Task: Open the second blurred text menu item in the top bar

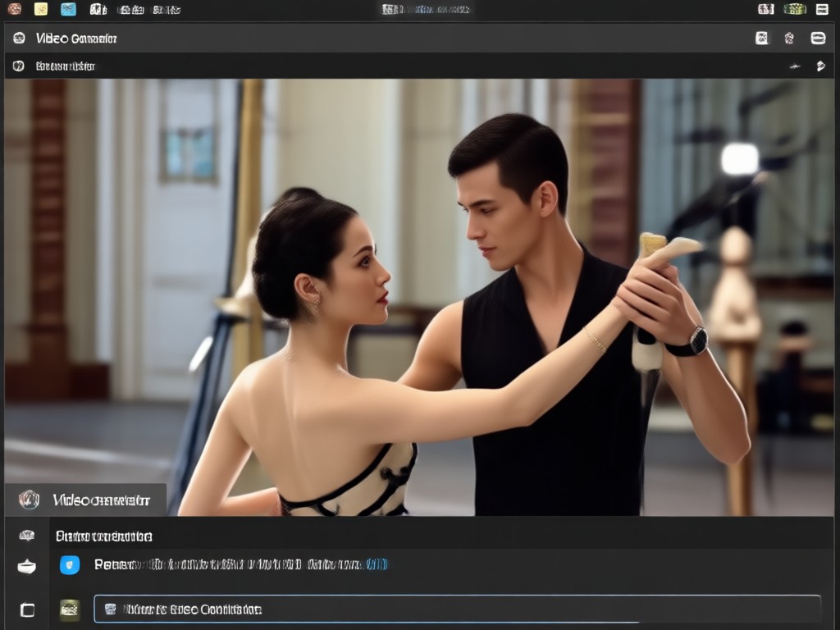Action: pyautogui.click(x=130, y=10)
